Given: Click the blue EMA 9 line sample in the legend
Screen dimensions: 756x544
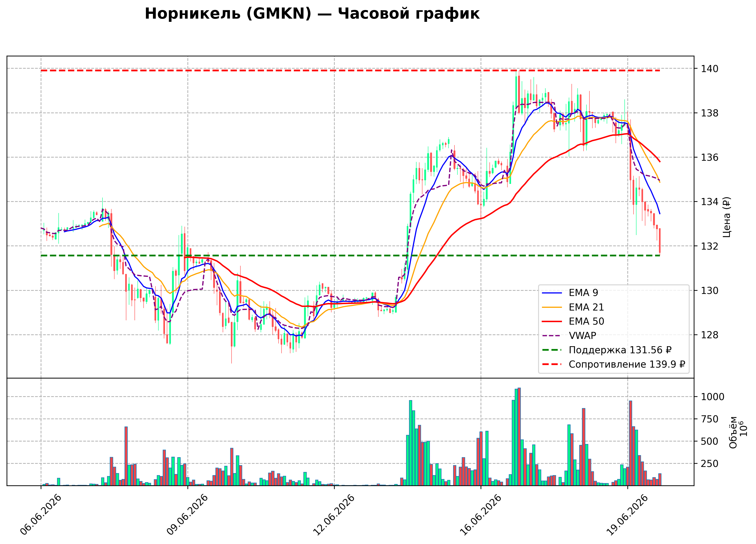Looking at the screenshot, I should 552,293.
